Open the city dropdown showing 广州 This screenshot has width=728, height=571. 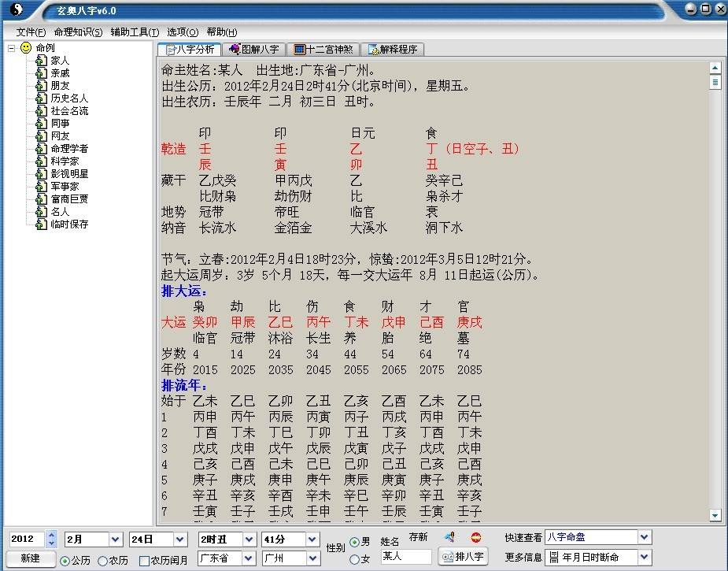pyautogui.click(x=312, y=558)
